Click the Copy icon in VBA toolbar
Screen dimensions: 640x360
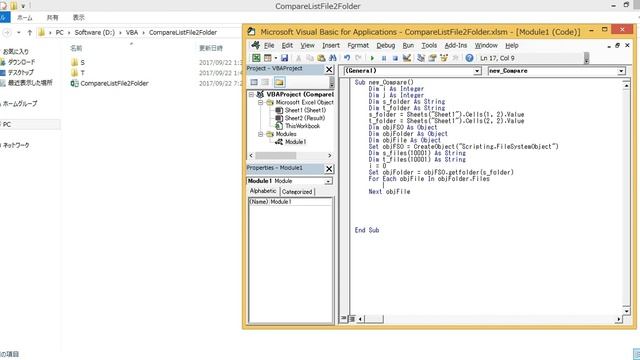pyautogui.click(x=310, y=58)
